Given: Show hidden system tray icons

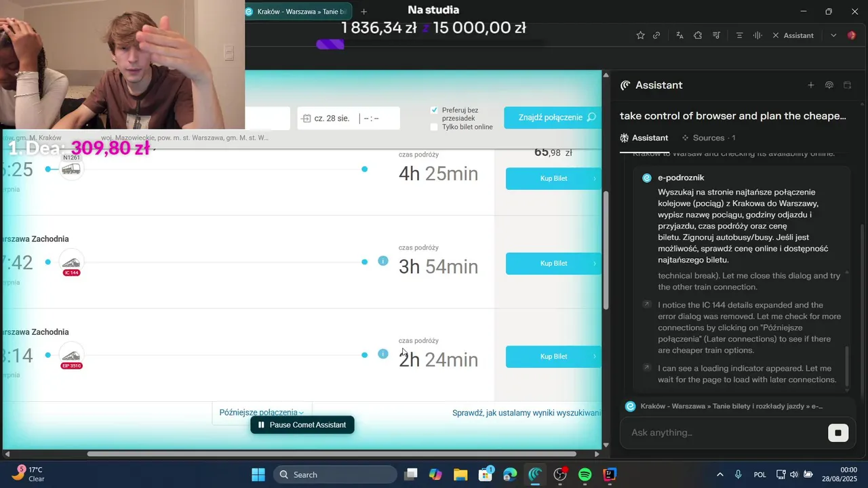Looking at the screenshot, I should pyautogui.click(x=719, y=474).
